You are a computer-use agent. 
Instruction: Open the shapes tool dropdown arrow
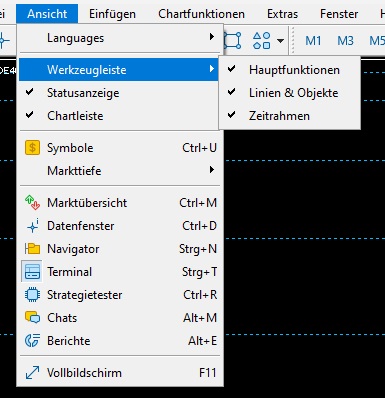281,41
